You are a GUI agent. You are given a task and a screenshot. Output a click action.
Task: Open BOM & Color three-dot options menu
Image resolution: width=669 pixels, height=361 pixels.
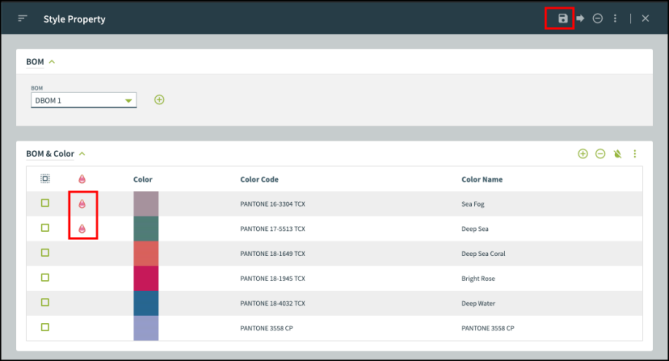coord(635,154)
